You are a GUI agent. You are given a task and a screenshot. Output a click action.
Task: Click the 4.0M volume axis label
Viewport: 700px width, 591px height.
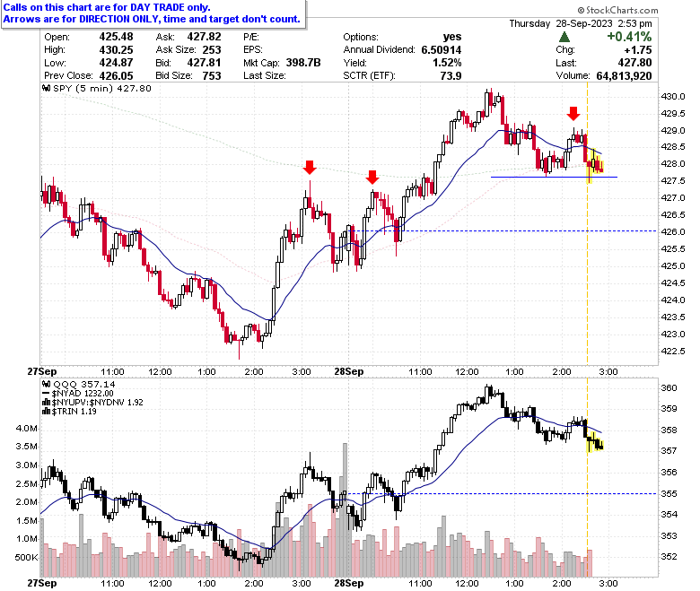click(27, 428)
